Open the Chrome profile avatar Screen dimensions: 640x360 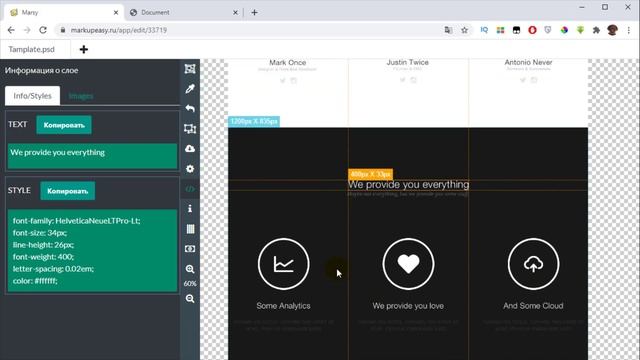[x=612, y=30]
